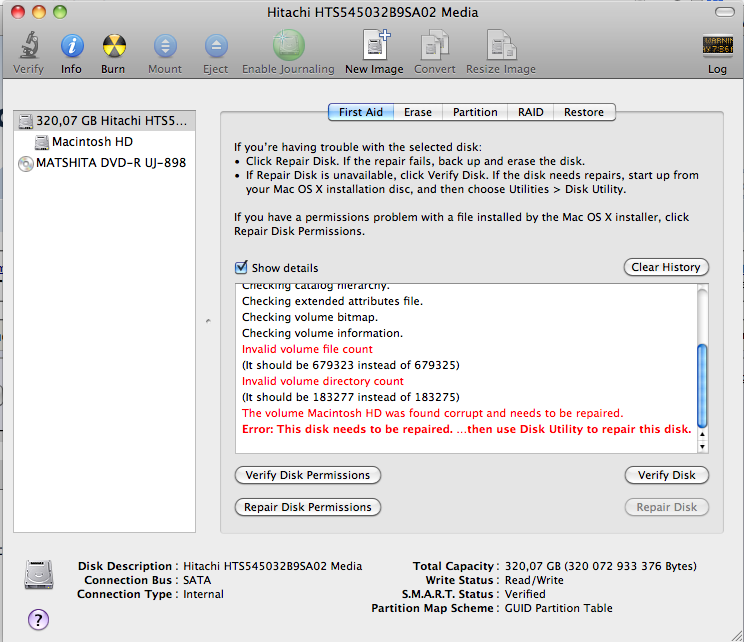The width and height of the screenshot is (744, 642).
Task: Click the log scrollbar down arrow
Action: click(702, 447)
